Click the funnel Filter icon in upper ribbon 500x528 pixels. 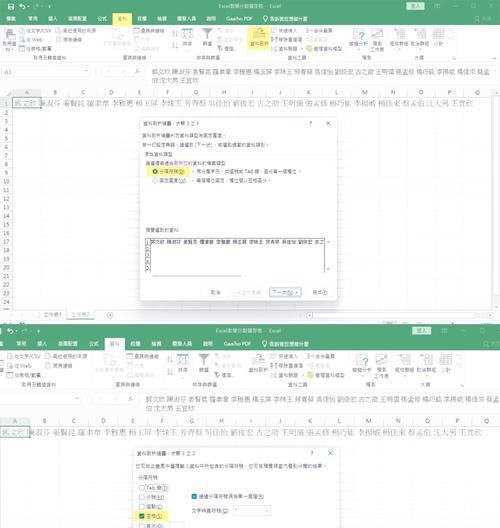pos(207,37)
